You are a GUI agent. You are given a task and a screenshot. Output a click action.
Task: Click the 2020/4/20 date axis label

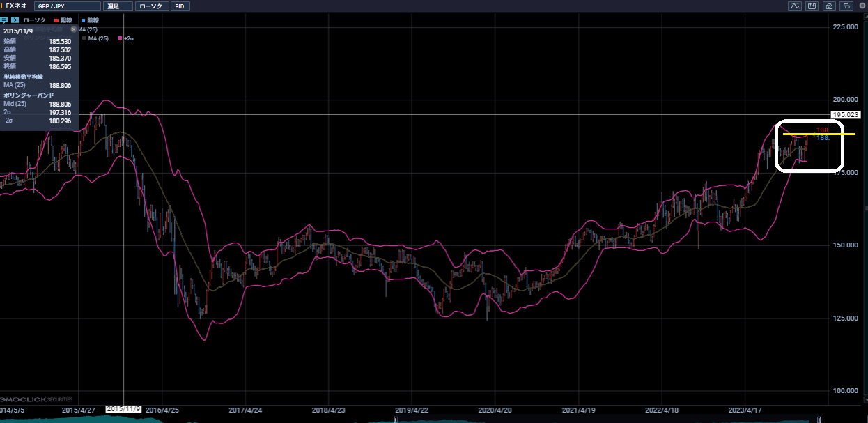click(495, 410)
